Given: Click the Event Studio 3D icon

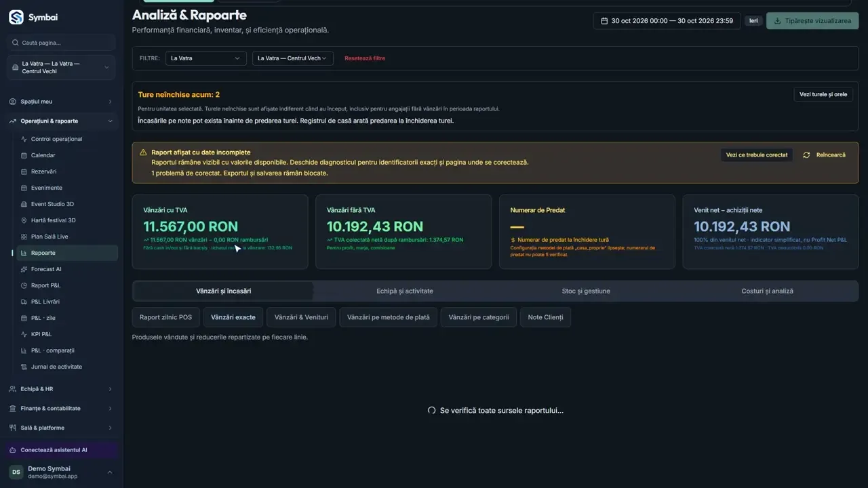Looking at the screenshot, I should (24, 204).
